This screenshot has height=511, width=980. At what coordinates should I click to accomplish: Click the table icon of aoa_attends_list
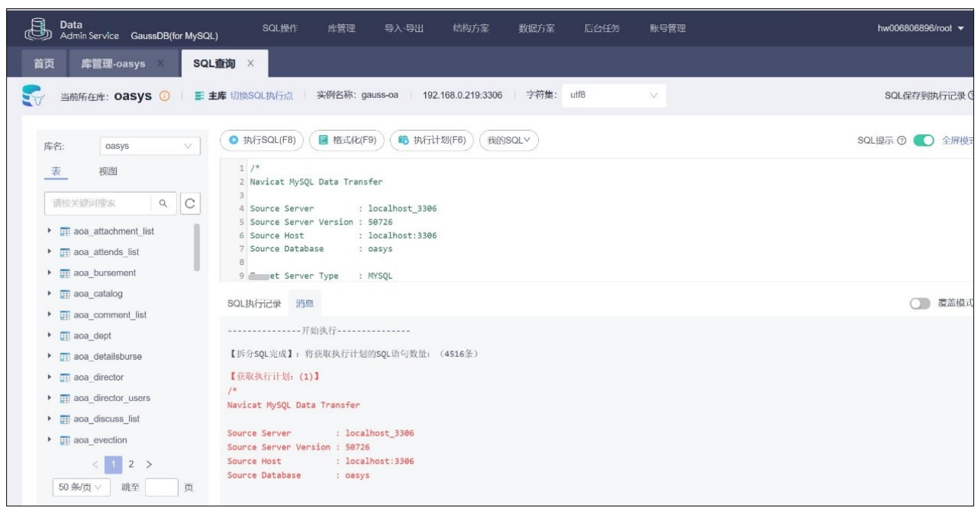click(x=65, y=252)
